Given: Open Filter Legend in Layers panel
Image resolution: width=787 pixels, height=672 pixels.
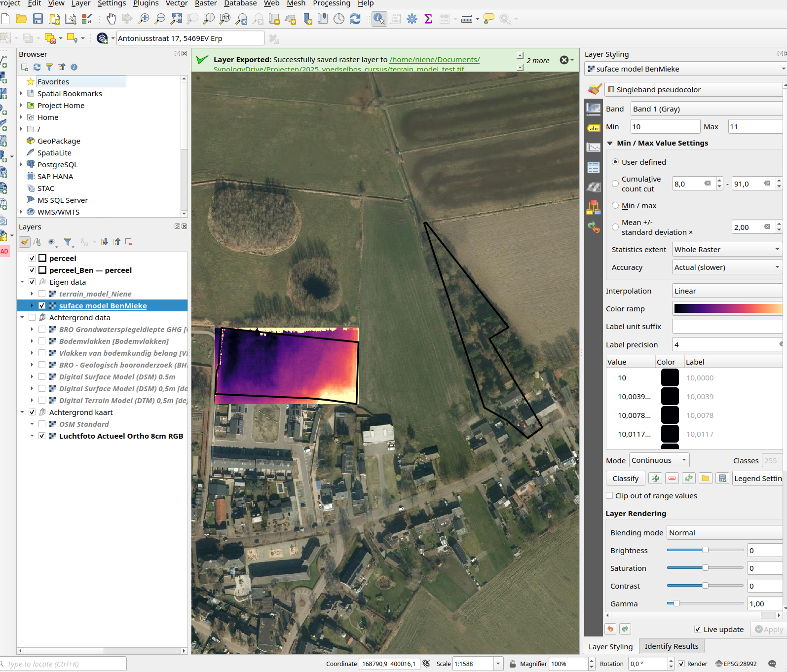Looking at the screenshot, I should coord(68,242).
